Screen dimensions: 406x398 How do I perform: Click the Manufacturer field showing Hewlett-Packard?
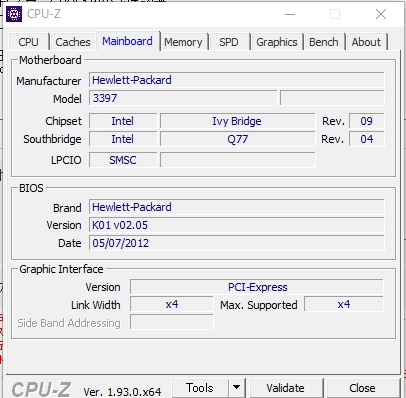coord(237,80)
